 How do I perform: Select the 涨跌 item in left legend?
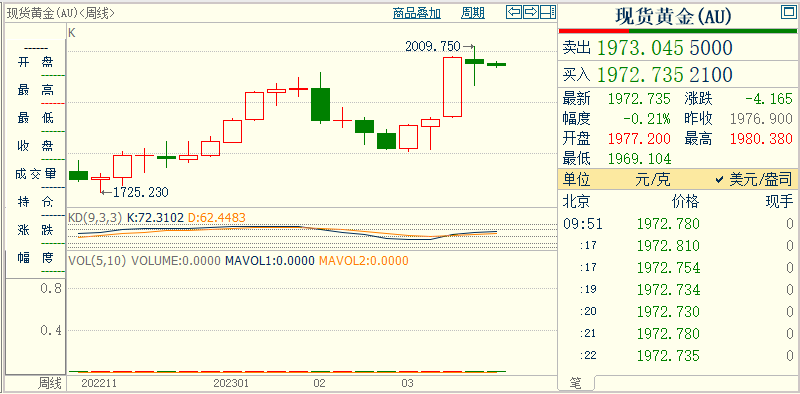[x=35, y=230]
